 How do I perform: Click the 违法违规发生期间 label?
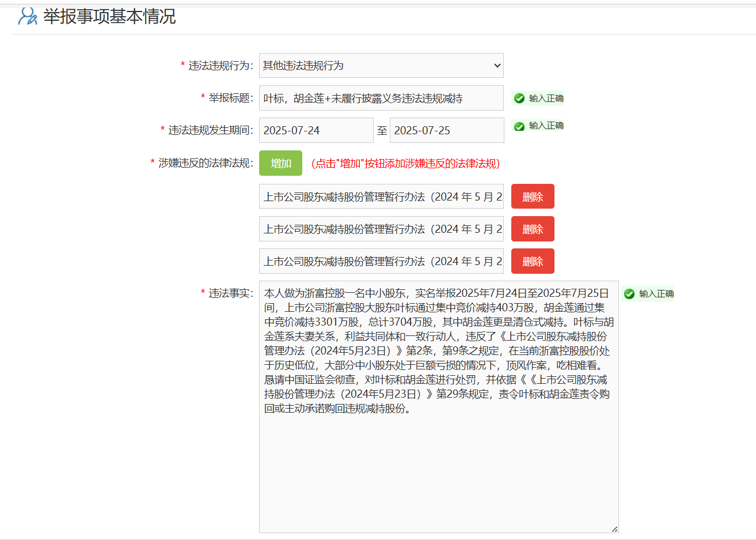click(x=211, y=130)
